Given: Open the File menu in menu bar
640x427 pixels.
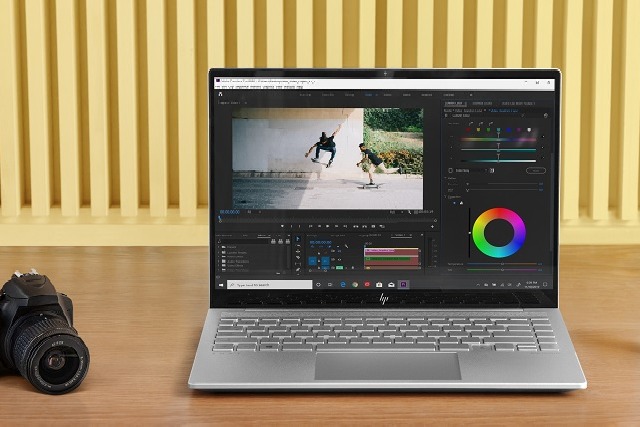Looking at the screenshot, I should [219, 85].
